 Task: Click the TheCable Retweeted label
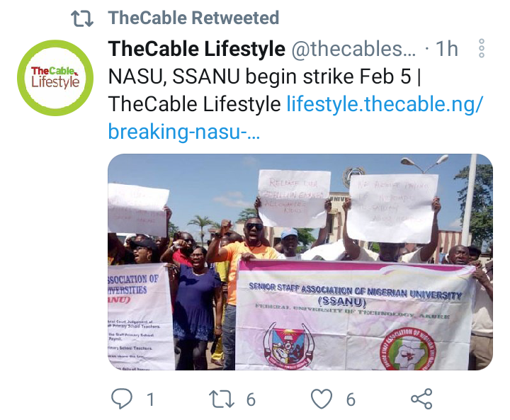coord(193,18)
